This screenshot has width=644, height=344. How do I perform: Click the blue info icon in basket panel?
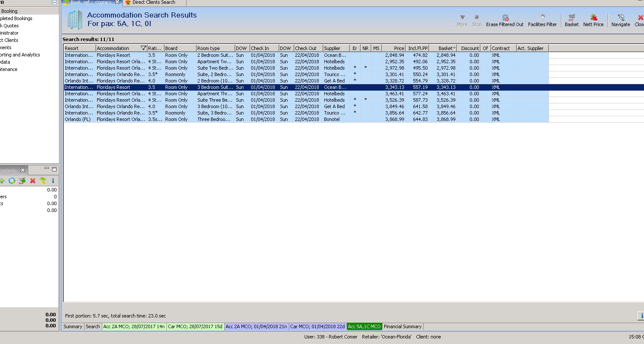click(53, 181)
